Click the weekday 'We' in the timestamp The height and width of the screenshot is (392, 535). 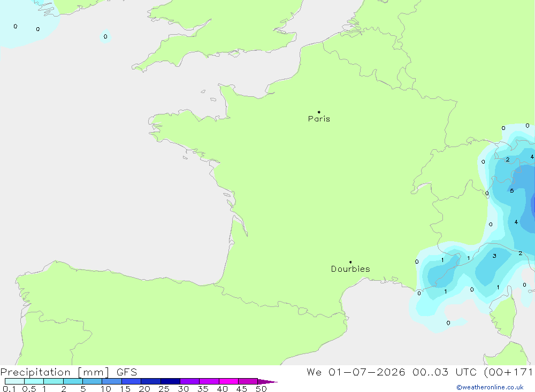(x=314, y=372)
